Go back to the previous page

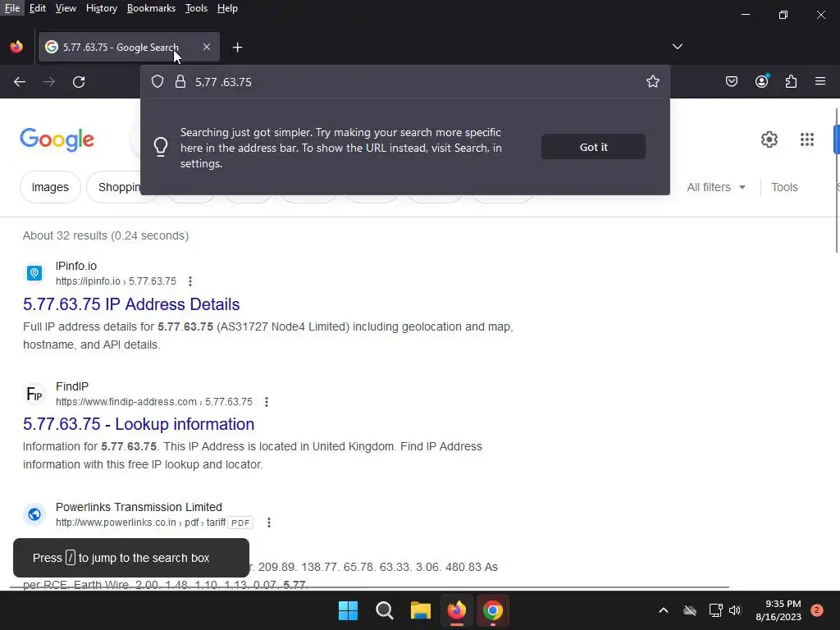pos(20,82)
